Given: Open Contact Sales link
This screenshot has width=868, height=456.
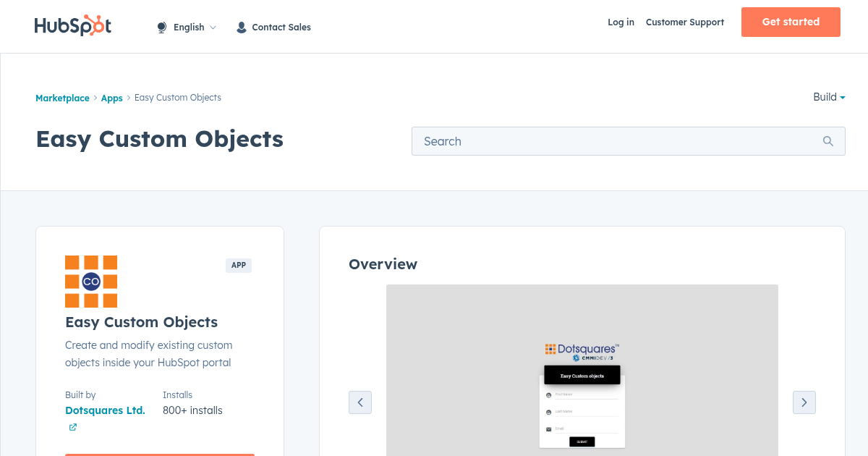Looking at the screenshot, I should (281, 28).
